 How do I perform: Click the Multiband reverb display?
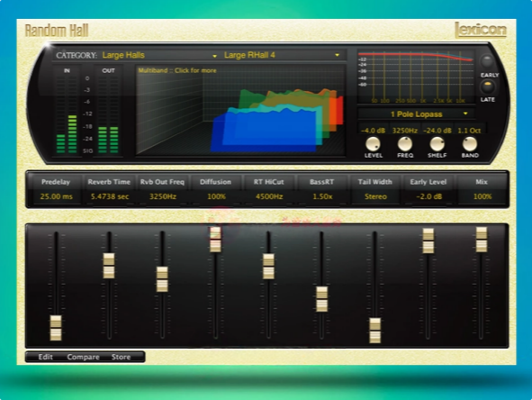pos(240,110)
